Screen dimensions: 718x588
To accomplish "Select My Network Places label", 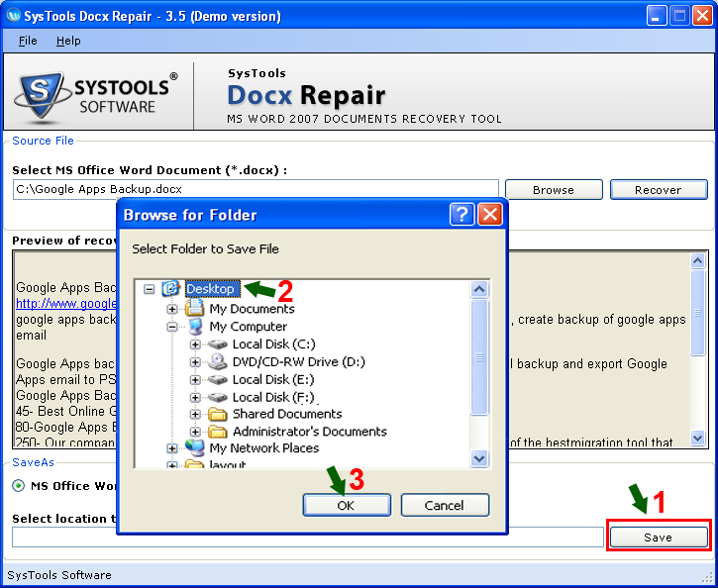I will click(x=264, y=448).
